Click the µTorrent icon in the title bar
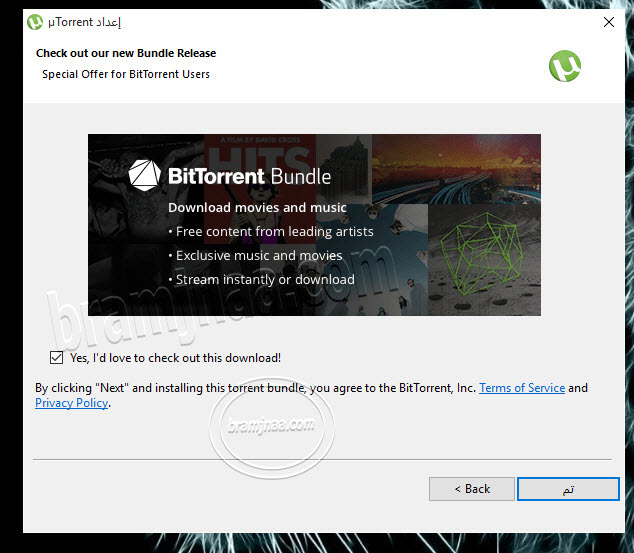Viewport: 634px width, 553px height. point(35,21)
